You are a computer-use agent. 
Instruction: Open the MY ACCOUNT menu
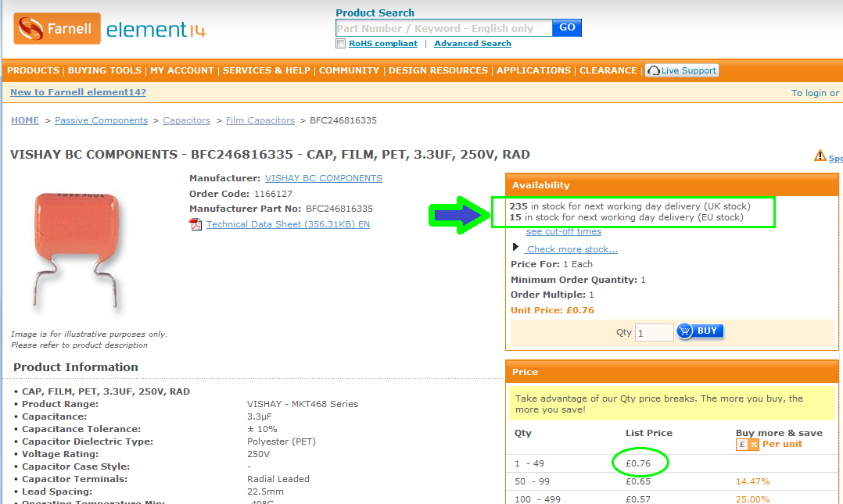pos(181,70)
